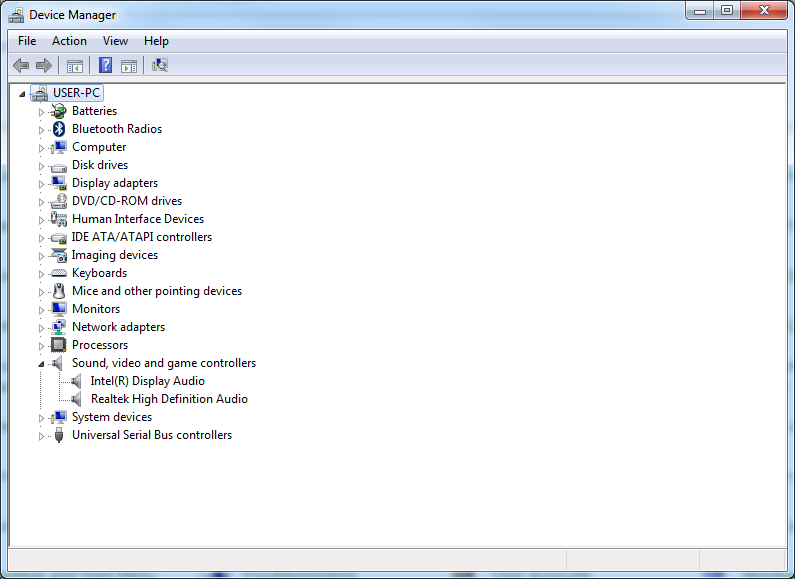This screenshot has height=579, width=795.
Task: Select Mice and other pointing devices
Action: point(157,291)
